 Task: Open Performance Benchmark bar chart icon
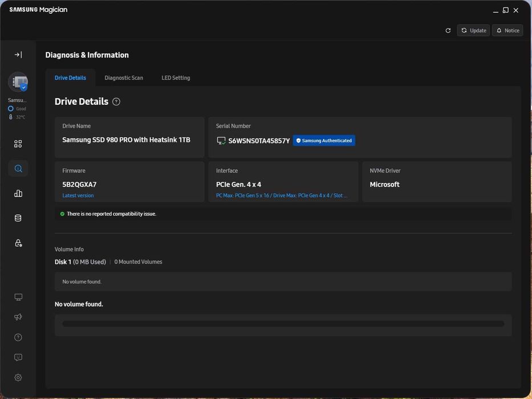coord(18,193)
